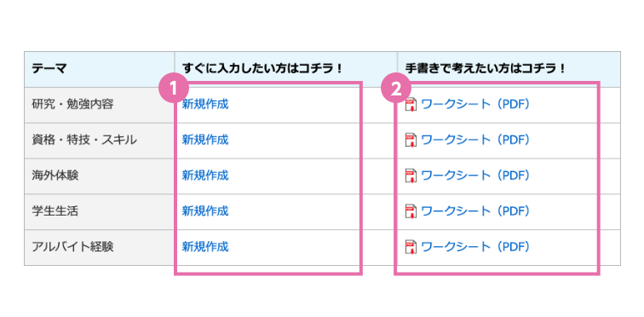Download ワークシート(PDF) for 学生生活
The height and width of the screenshot is (317, 644).
[475, 211]
